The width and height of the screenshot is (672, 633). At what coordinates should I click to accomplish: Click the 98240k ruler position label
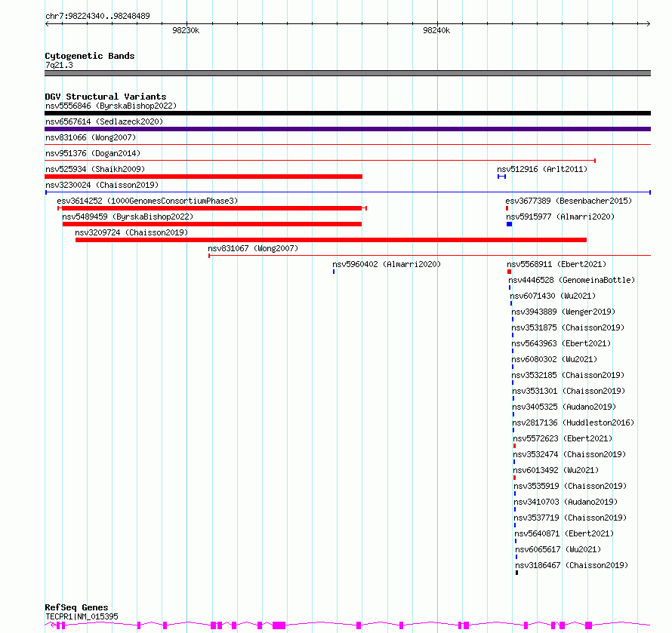(x=436, y=30)
